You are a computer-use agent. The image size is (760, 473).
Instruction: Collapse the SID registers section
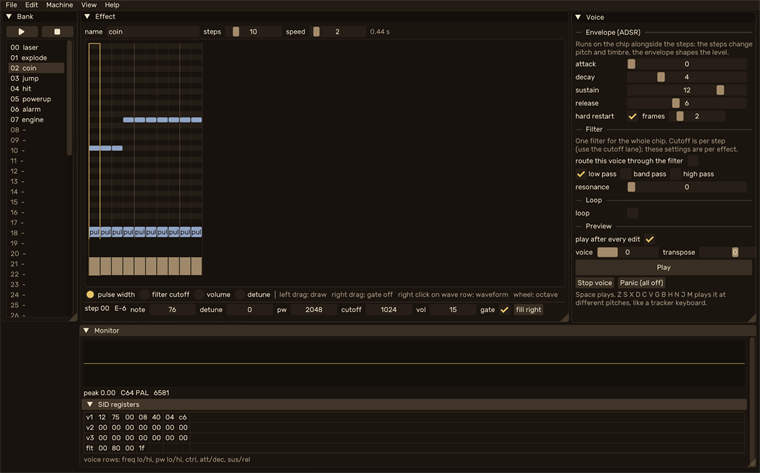pos(90,404)
